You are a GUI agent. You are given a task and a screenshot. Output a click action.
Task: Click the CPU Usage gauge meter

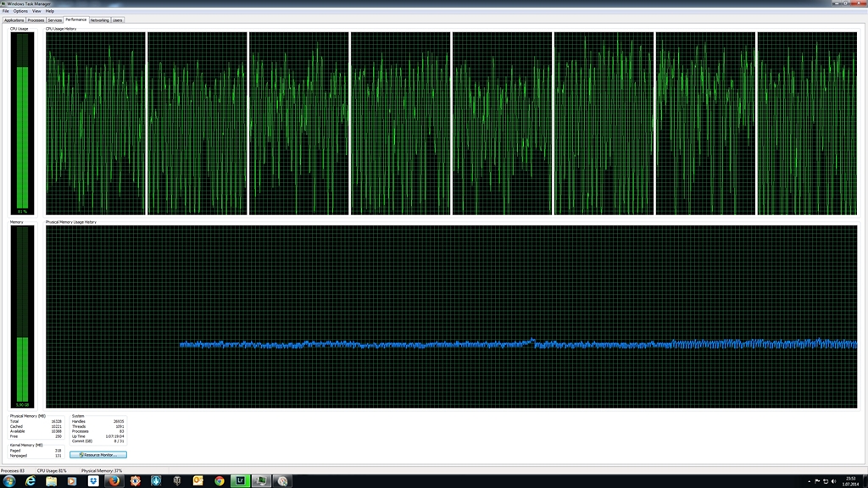pyautogui.click(x=22, y=124)
